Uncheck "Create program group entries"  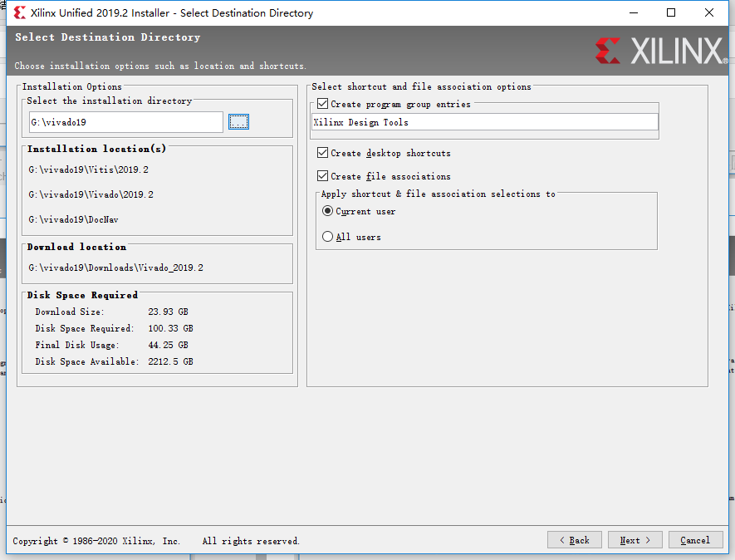(322, 104)
